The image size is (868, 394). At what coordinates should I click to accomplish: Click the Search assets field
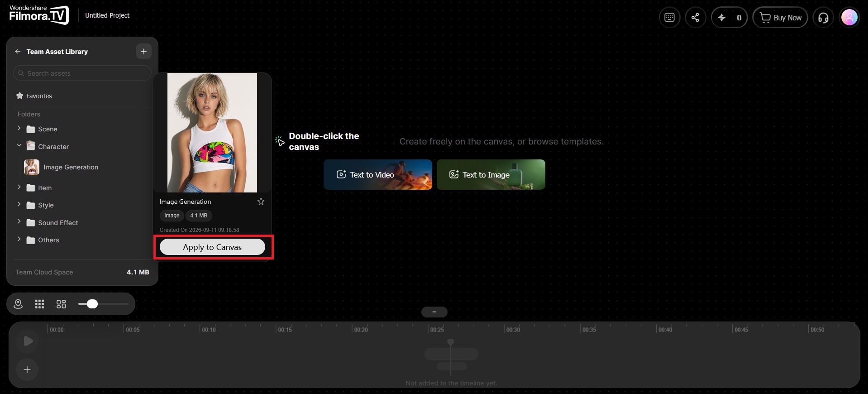(x=82, y=73)
